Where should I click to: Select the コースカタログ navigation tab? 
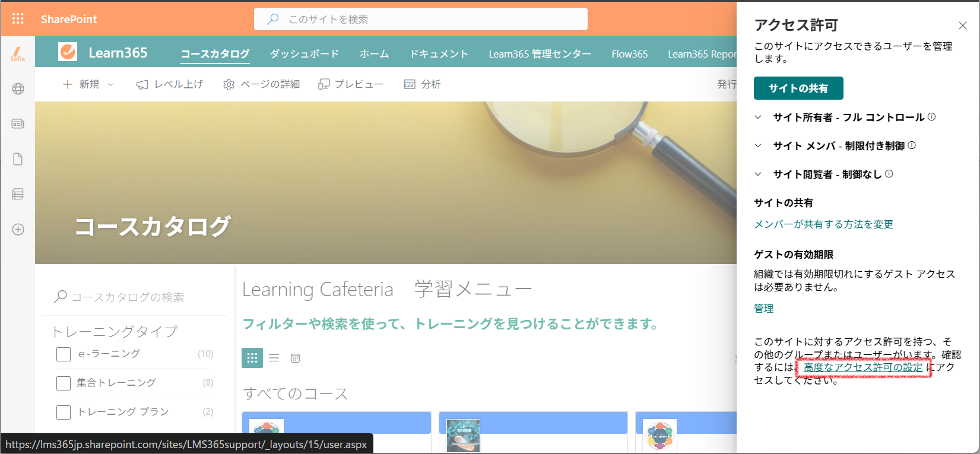tap(215, 53)
